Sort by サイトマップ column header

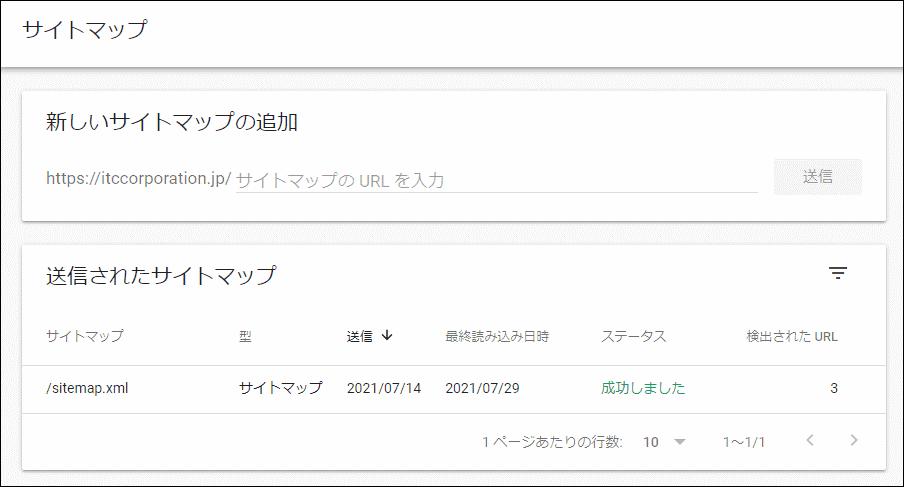coord(85,336)
